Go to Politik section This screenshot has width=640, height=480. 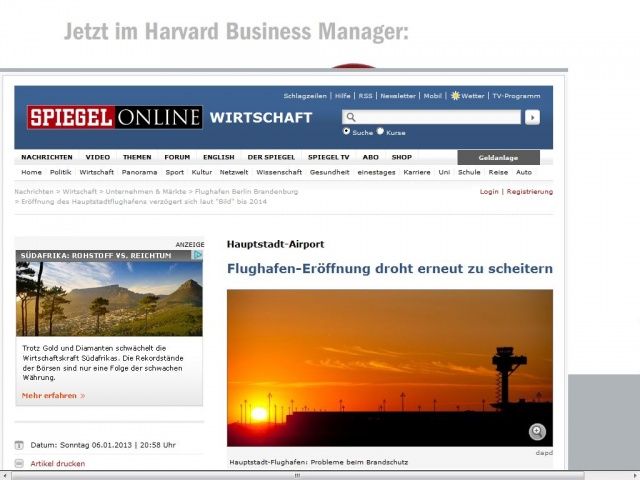[x=60, y=172]
